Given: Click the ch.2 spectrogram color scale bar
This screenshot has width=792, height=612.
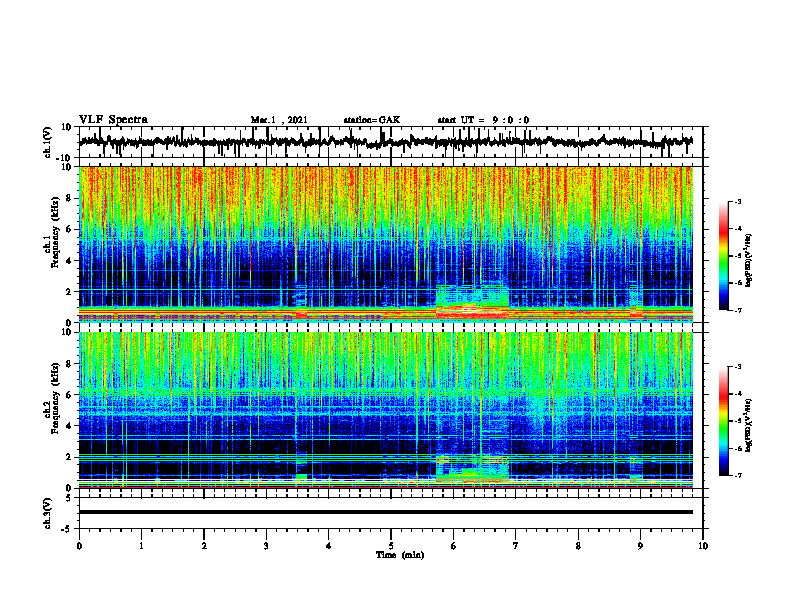Looking at the screenshot, I should click(723, 421).
